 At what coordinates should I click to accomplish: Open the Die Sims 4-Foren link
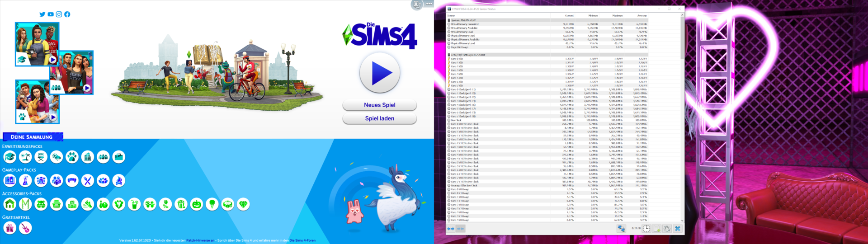coord(302,240)
